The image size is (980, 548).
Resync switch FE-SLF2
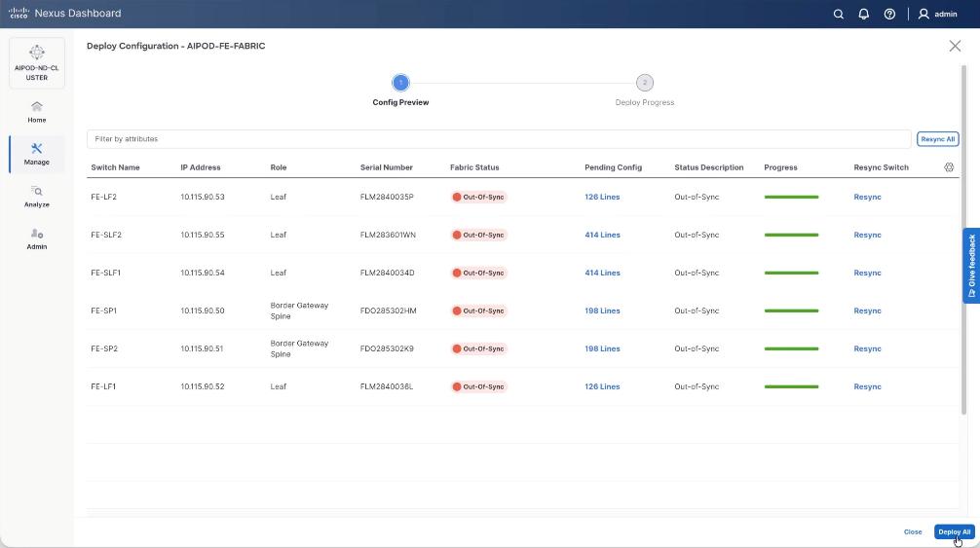[x=867, y=235]
